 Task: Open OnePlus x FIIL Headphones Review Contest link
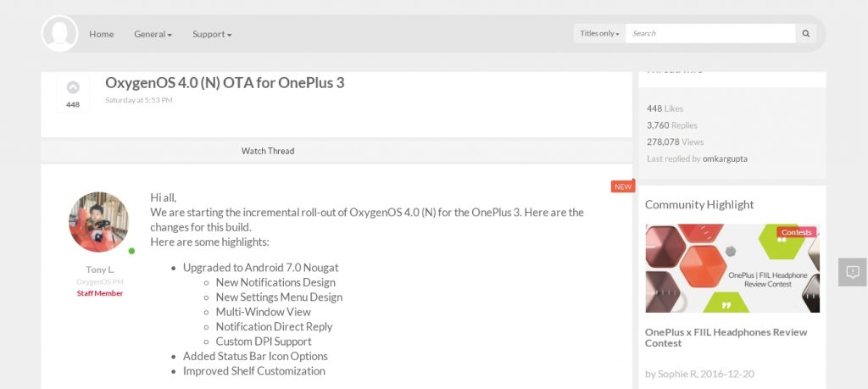[x=726, y=337]
